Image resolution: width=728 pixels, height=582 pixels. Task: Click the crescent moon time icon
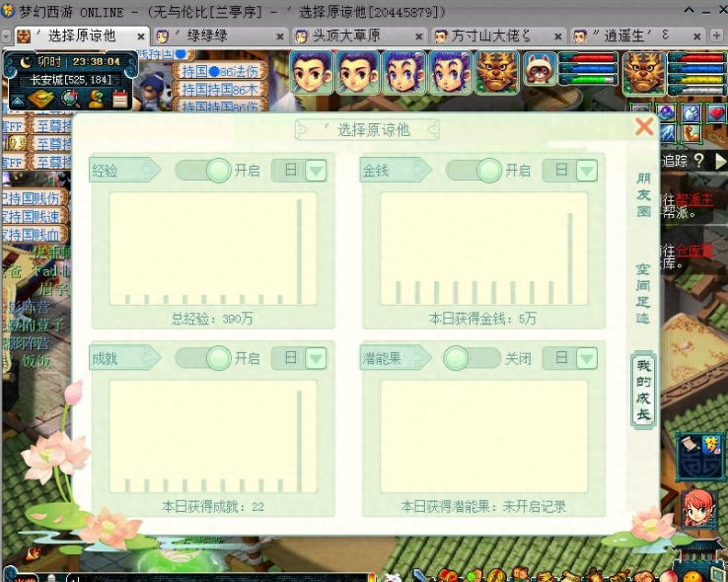[x=26, y=61]
